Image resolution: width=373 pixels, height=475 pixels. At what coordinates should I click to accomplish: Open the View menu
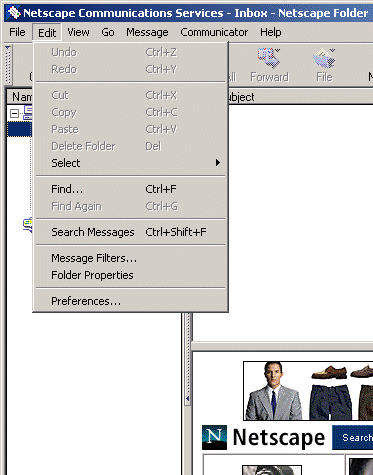(78, 32)
